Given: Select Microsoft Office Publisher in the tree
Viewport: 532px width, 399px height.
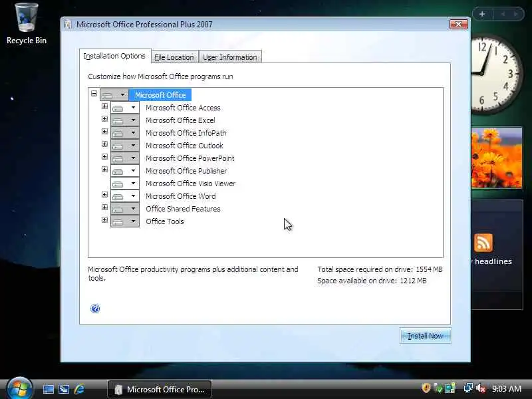Looking at the screenshot, I should click(x=186, y=171).
